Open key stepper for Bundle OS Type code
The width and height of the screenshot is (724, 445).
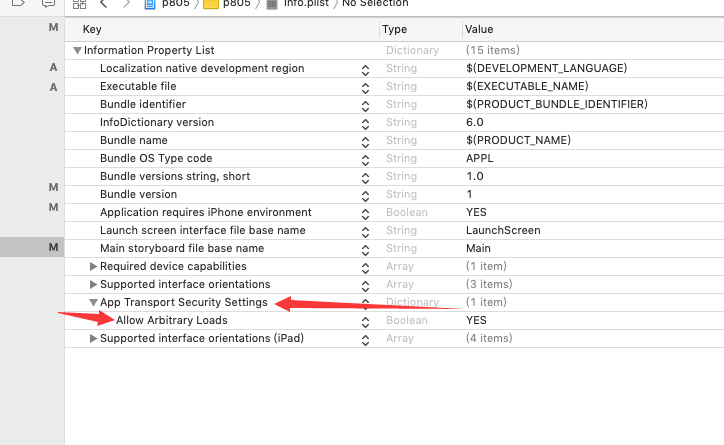click(365, 160)
